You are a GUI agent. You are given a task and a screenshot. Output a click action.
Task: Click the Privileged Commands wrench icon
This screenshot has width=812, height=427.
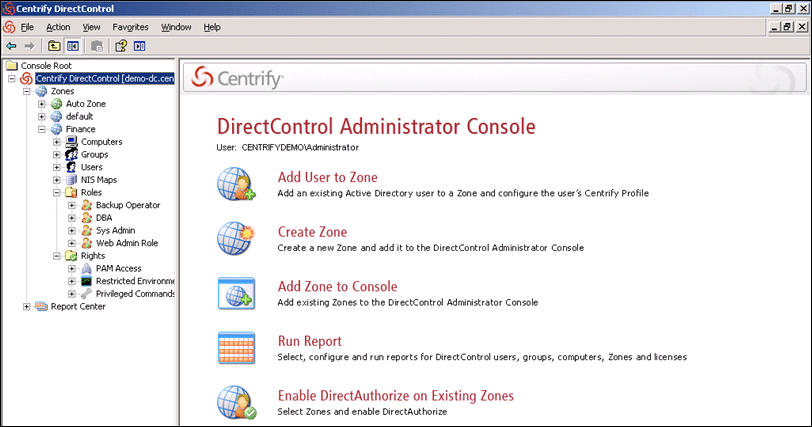pyautogui.click(x=86, y=293)
